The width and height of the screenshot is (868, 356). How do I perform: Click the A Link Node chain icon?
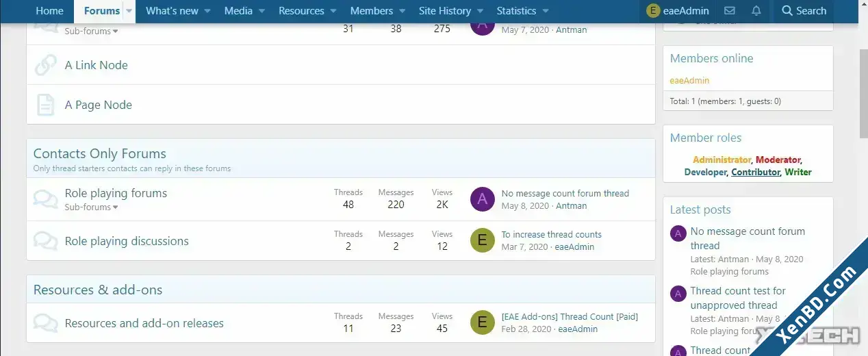click(x=46, y=65)
